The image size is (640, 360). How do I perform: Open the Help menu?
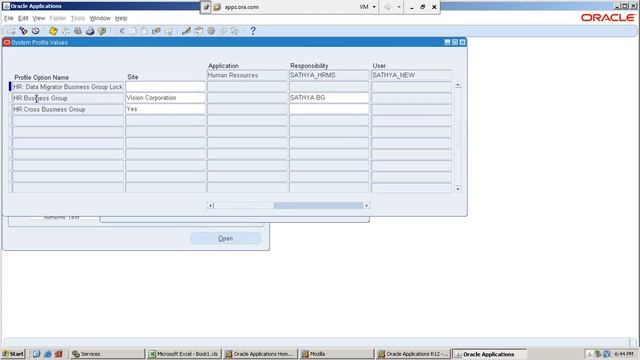121,18
